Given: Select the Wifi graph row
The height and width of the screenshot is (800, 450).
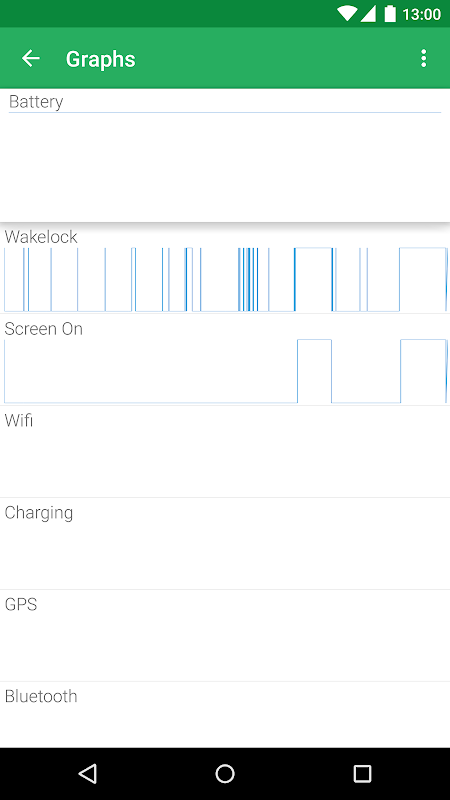Looking at the screenshot, I should coord(225,452).
